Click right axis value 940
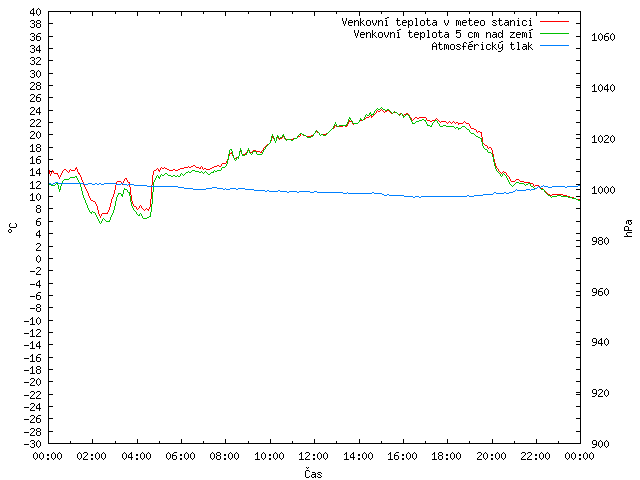 (600, 342)
